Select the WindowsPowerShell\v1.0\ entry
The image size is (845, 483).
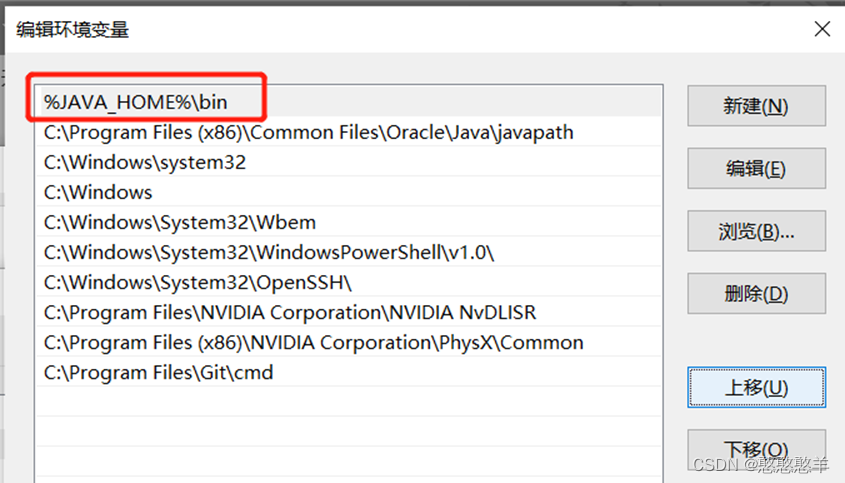click(x=348, y=252)
